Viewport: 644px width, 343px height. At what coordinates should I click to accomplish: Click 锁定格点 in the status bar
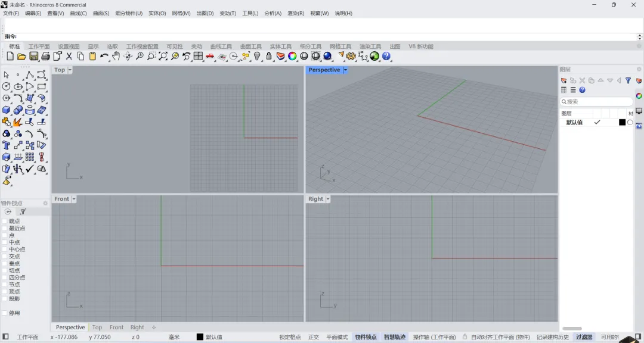point(290,337)
